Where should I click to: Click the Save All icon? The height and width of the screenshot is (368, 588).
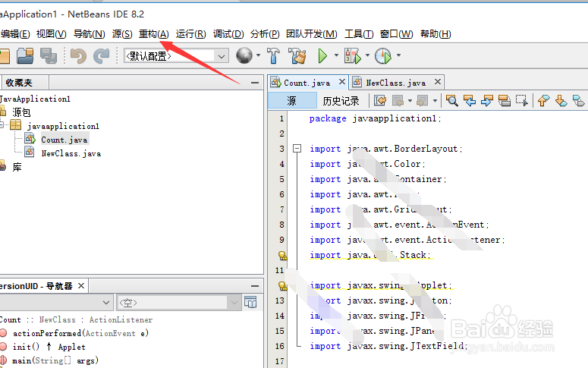pos(49,56)
